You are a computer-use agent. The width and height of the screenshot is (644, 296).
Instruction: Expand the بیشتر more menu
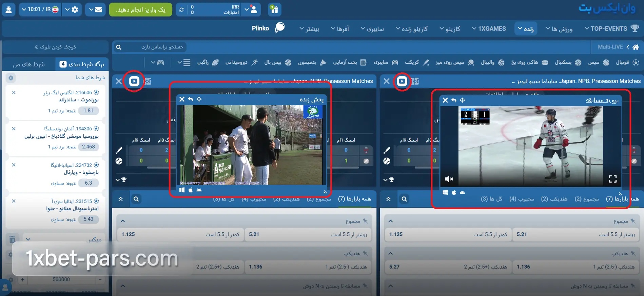[x=309, y=29]
